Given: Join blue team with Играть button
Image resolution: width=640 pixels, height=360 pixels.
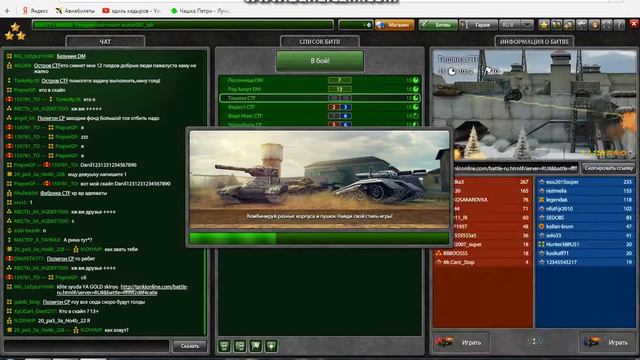Looking at the screenshot, I should (607, 342).
